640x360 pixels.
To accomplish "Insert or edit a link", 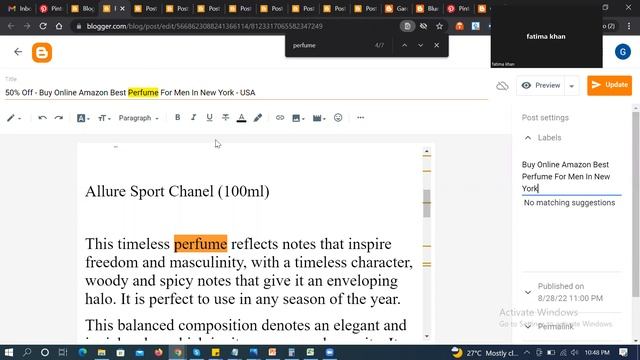I will click(x=280, y=118).
